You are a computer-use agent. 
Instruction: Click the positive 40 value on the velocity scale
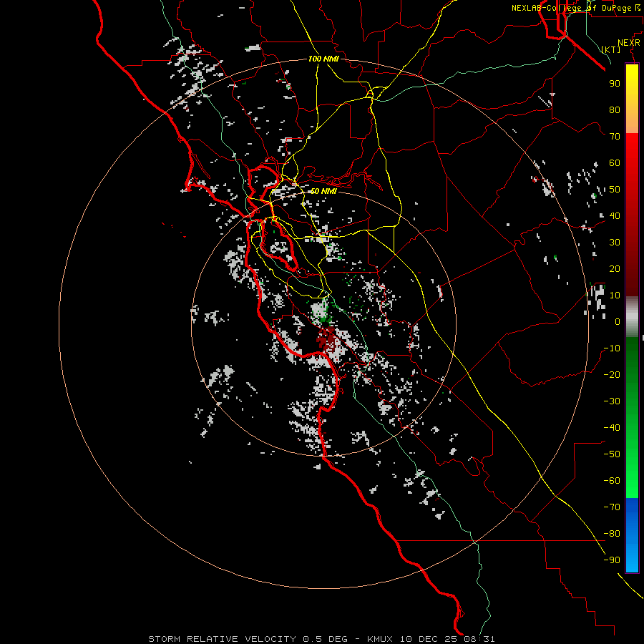coord(615,216)
